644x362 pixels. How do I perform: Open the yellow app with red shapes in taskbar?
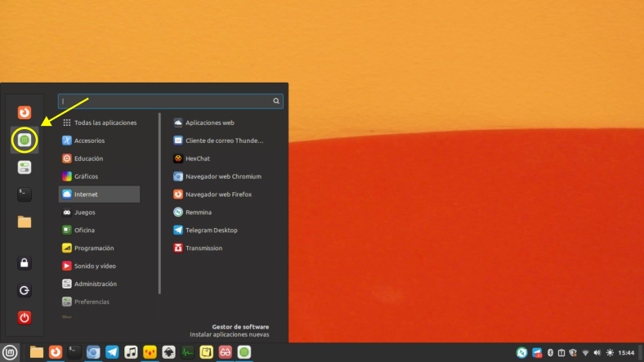[150, 352]
